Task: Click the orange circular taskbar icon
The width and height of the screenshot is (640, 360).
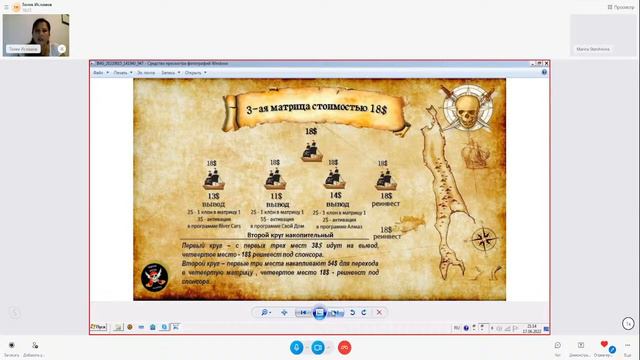Action: 130,327
